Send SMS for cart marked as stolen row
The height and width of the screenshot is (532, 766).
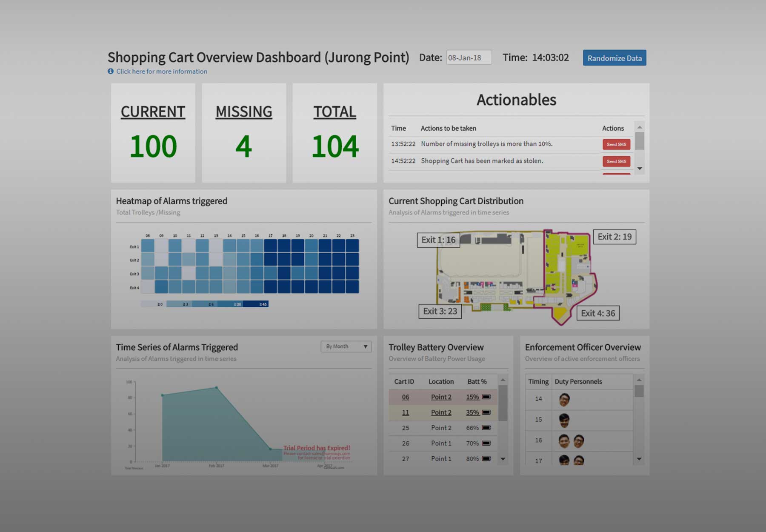616,161
